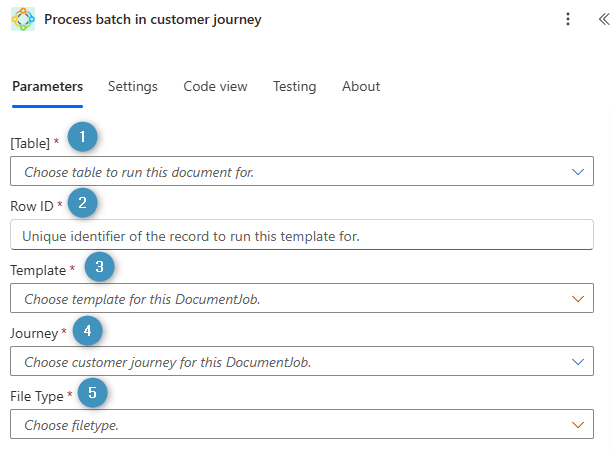The image size is (611, 453).
Task: Click the 'Choose customer journey' combo box
Action: 290,362
